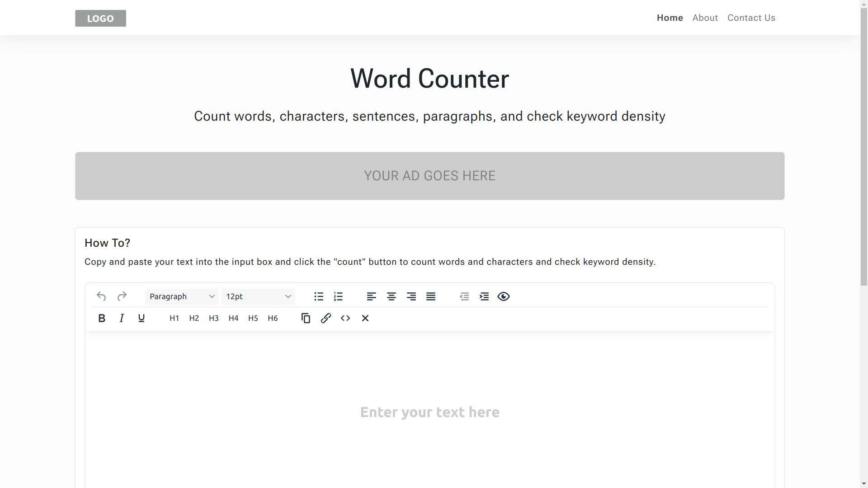Copy content with the copy icon
The image size is (868, 488).
coord(306,318)
